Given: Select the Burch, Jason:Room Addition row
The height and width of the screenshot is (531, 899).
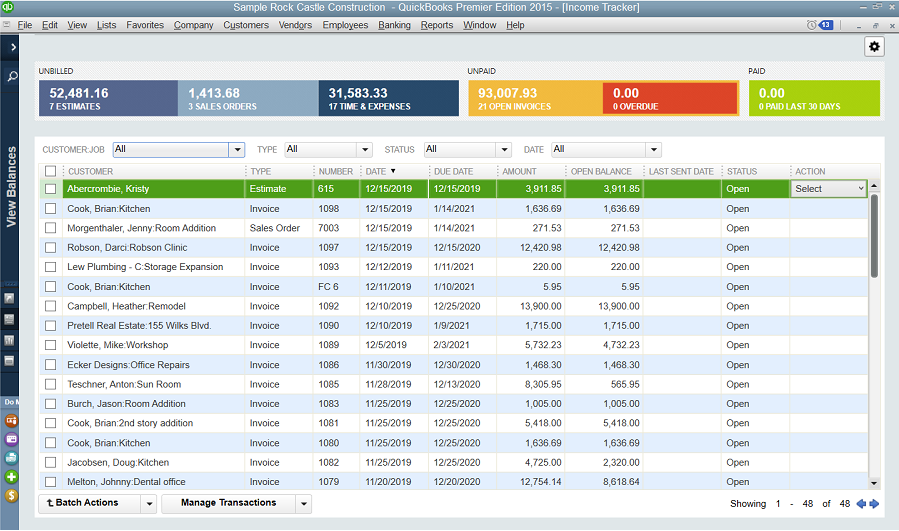Looking at the screenshot, I should (x=454, y=404).
